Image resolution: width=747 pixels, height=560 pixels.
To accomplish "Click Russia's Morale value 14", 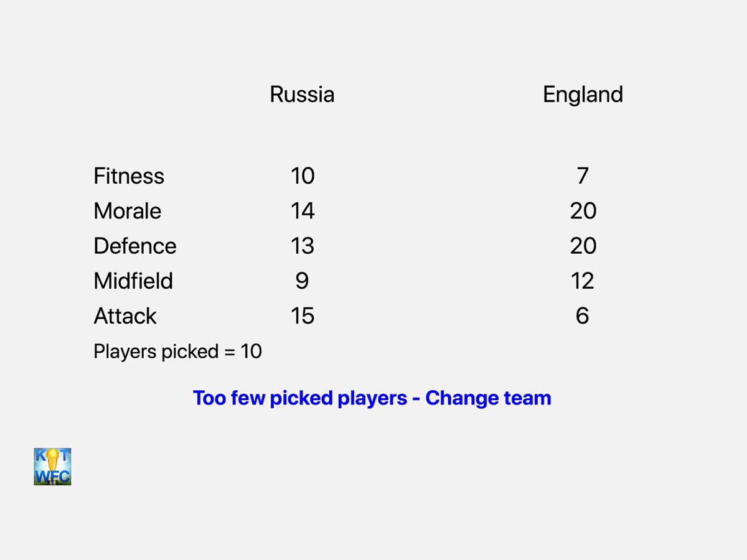I will tap(303, 211).
